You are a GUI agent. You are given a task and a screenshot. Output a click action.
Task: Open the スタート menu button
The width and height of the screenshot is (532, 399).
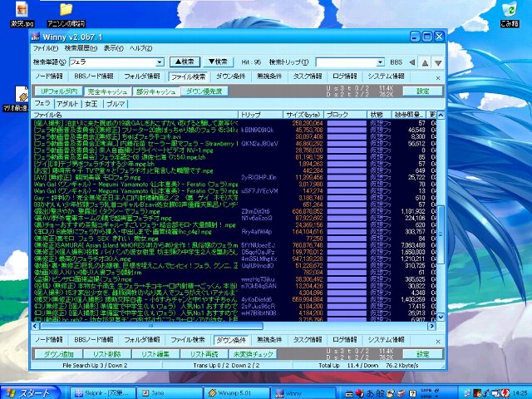pyautogui.click(x=32, y=393)
